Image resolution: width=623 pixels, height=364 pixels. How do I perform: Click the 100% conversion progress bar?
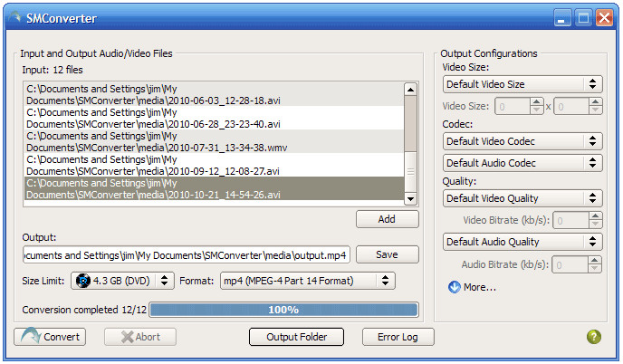tap(283, 310)
